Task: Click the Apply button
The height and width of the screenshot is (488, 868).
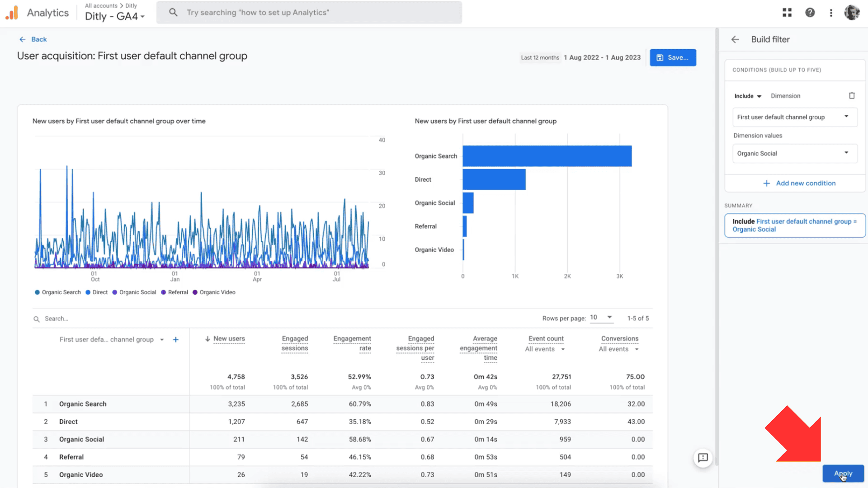Action: (843, 474)
